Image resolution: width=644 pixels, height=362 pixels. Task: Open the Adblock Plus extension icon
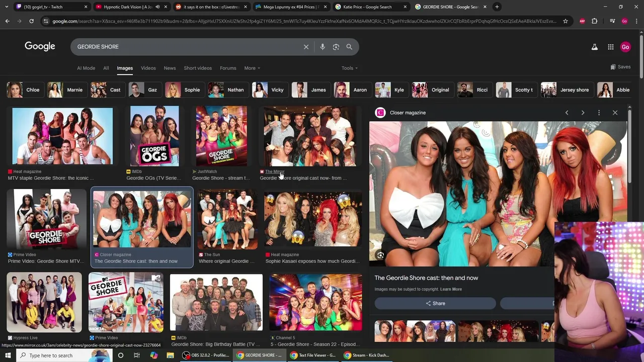pyautogui.click(x=582, y=21)
